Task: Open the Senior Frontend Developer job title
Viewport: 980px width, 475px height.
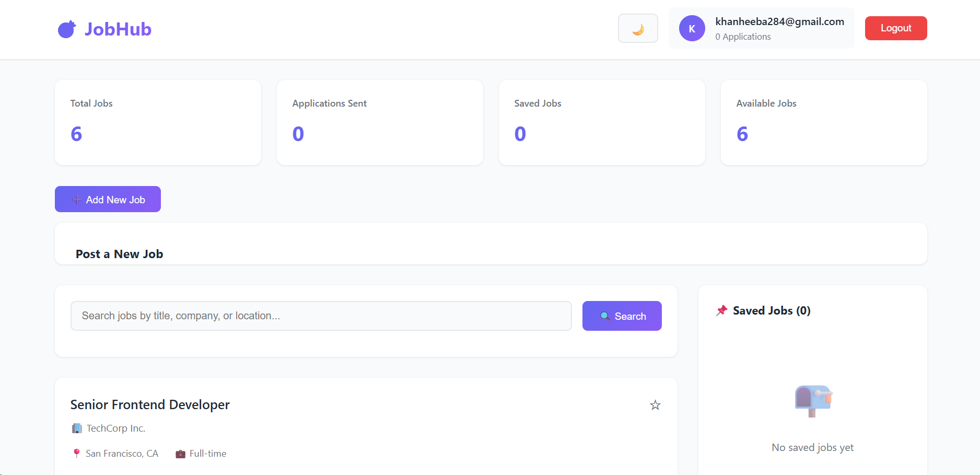Action: pyautogui.click(x=150, y=405)
